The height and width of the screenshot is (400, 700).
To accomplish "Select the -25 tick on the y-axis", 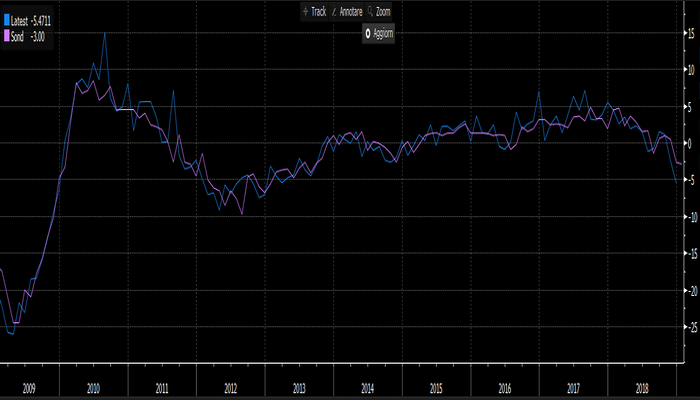I will pos(689,327).
